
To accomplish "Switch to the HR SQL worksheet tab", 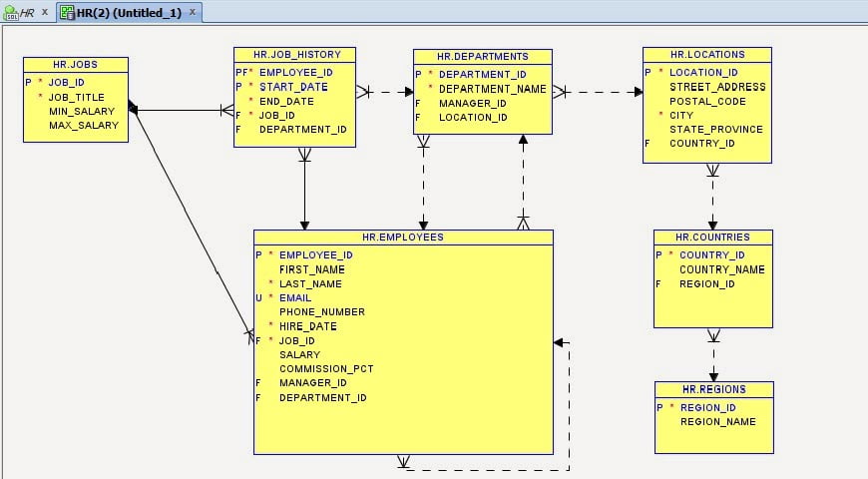I will pos(27,12).
